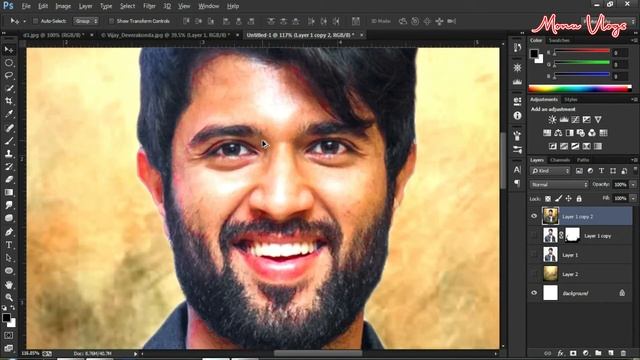Select the Layer 2 layer name
The width and height of the screenshot is (640, 360).
(x=570, y=274)
